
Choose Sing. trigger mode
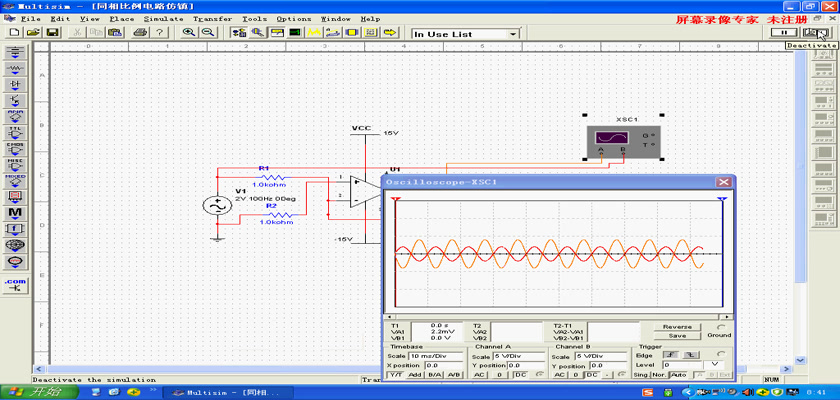(x=643, y=375)
